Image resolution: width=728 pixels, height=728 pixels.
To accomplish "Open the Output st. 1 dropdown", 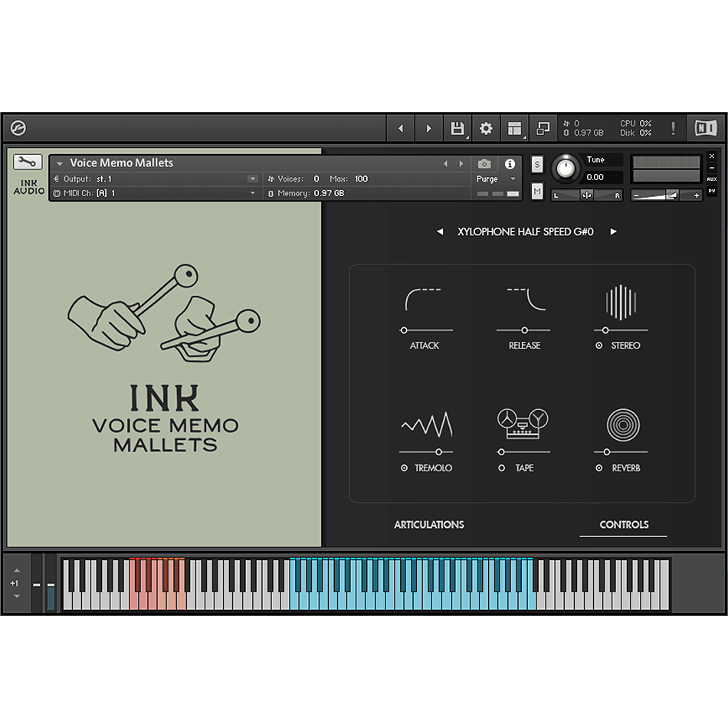I will pyautogui.click(x=252, y=179).
